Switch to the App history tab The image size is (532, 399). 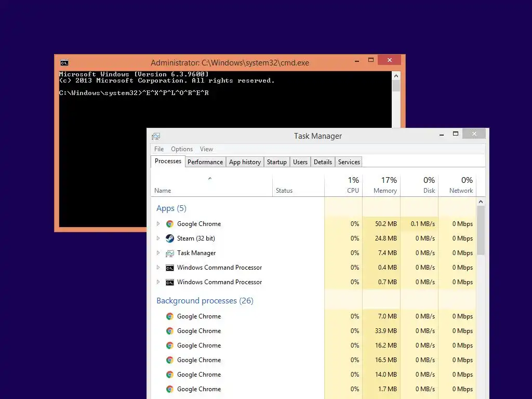(245, 162)
